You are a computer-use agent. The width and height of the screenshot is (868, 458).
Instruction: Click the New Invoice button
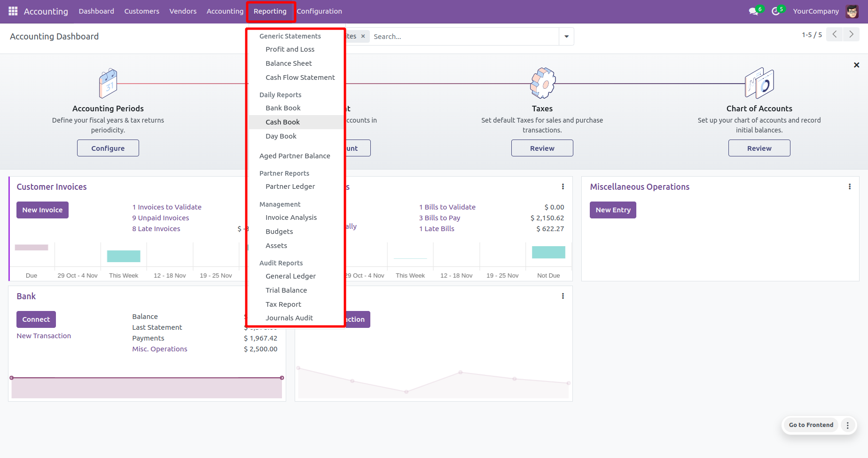pyautogui.click(x=42, y=210)
